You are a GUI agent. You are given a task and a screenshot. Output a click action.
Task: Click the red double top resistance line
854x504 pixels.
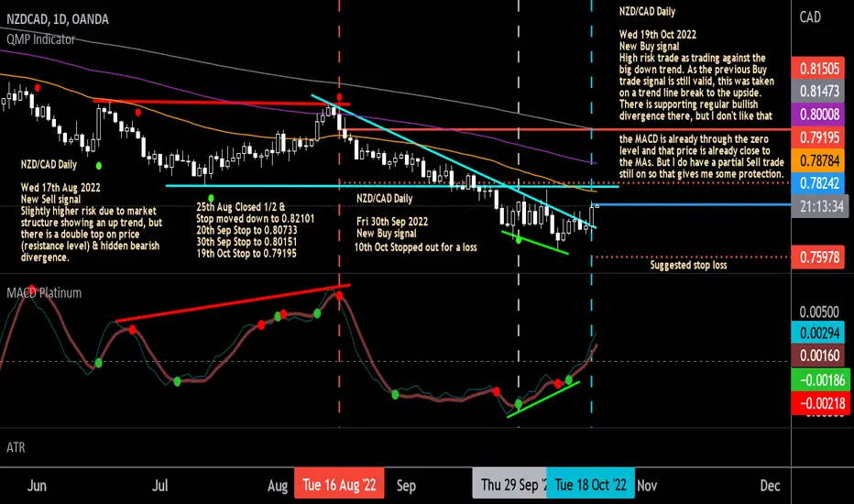[221, 103]
